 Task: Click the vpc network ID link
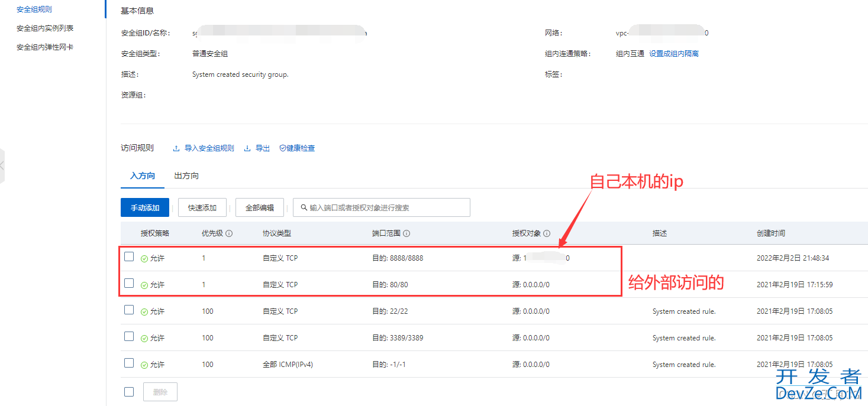pyautogui.click(x=662, y=33)
